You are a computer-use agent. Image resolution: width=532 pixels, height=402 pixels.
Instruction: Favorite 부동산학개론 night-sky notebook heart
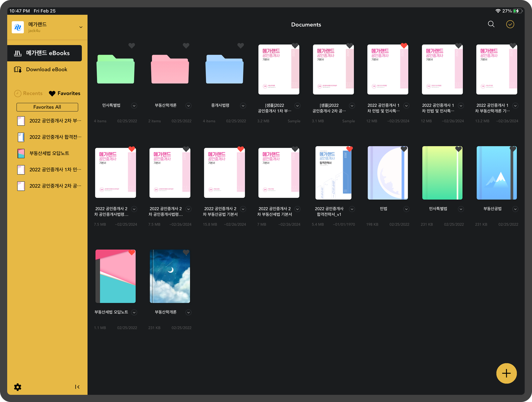click(x=186, y=253)
